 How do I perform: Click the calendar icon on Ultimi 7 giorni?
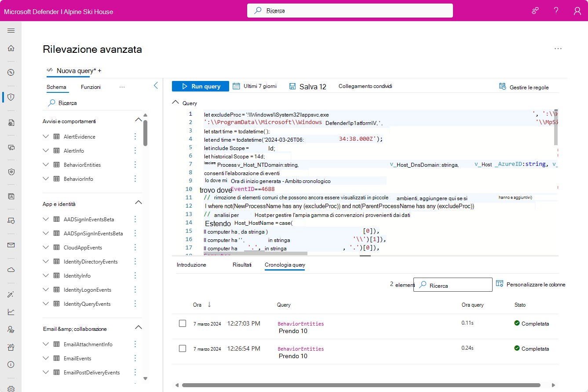pos(236,86)
